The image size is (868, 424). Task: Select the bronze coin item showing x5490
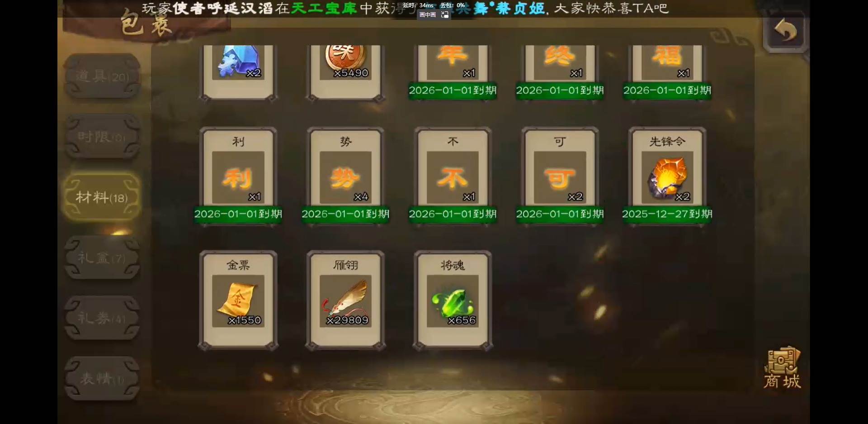(345, 62)
